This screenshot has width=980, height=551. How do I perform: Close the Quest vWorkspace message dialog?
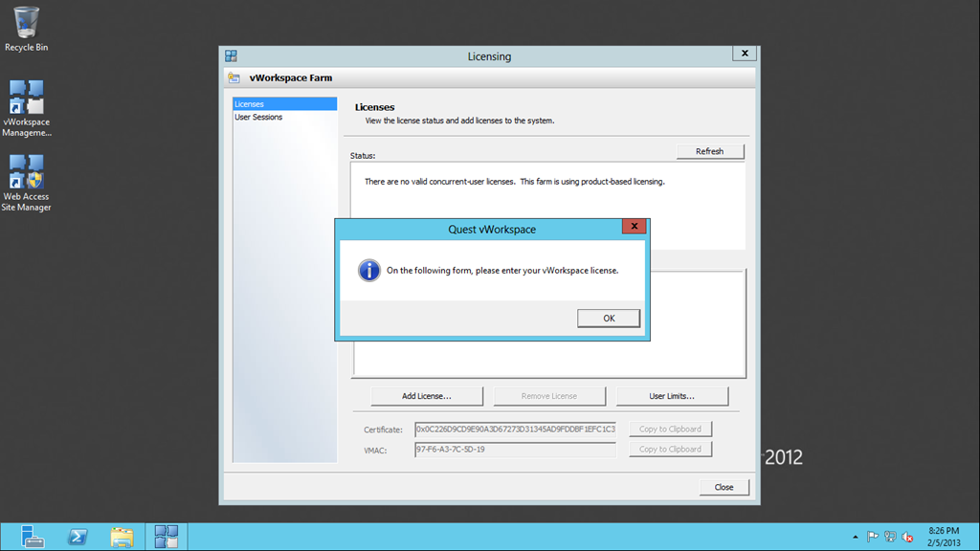(x=634, y=226)
